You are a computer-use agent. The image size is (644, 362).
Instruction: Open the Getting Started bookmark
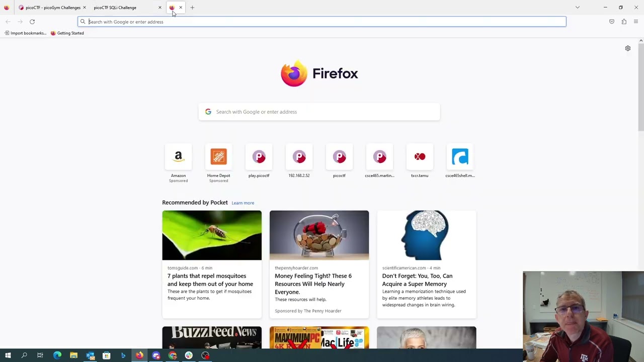tap(67, 33)
